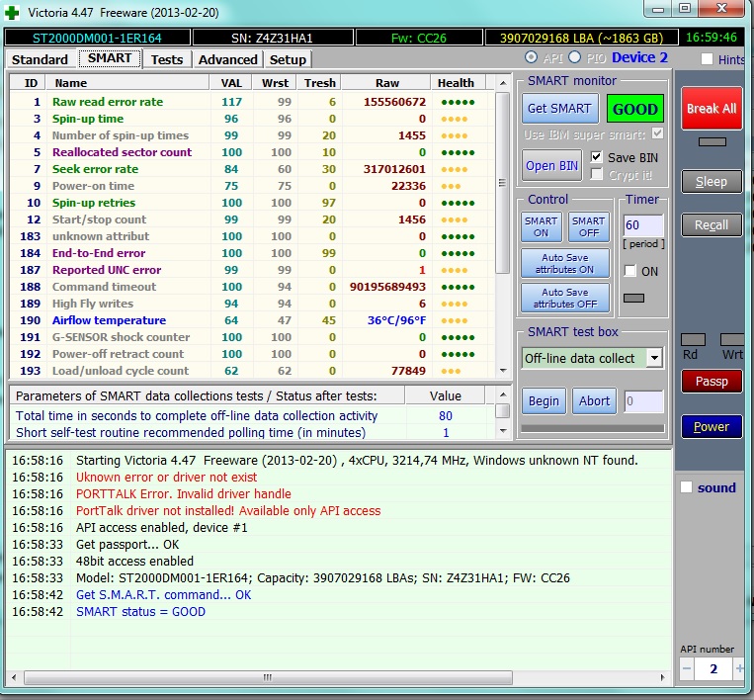This screenshot has width=754, height=700.
Task: Click the Recall button
Action: (712, 225)
